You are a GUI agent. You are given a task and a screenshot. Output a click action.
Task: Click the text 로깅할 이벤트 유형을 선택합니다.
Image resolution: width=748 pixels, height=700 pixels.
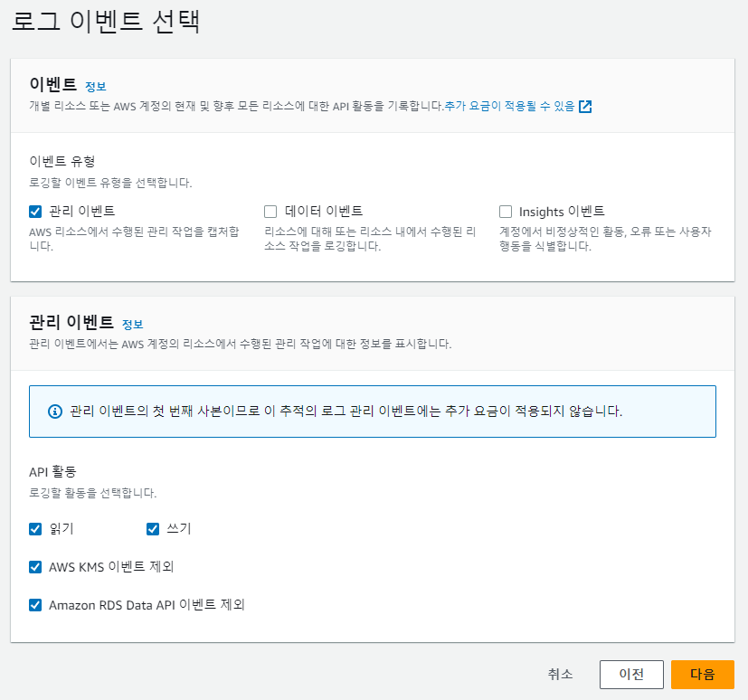[110, 183]
